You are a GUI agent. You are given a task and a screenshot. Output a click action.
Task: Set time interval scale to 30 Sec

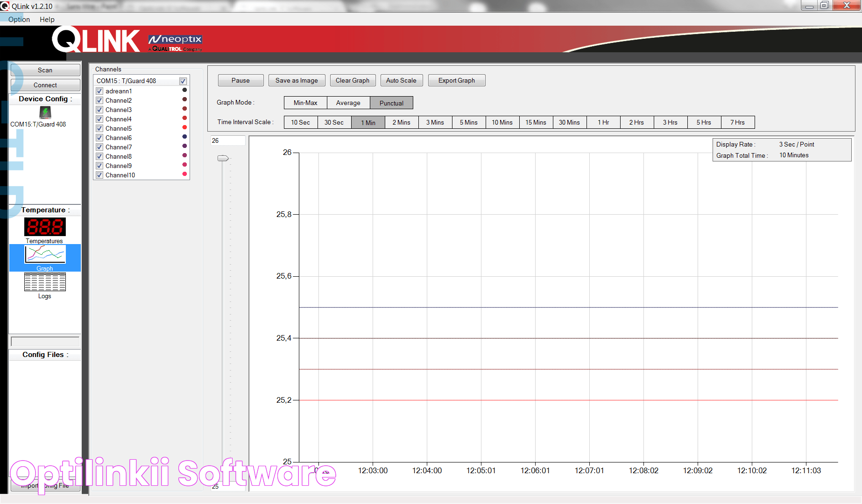(x=334, y=122)
